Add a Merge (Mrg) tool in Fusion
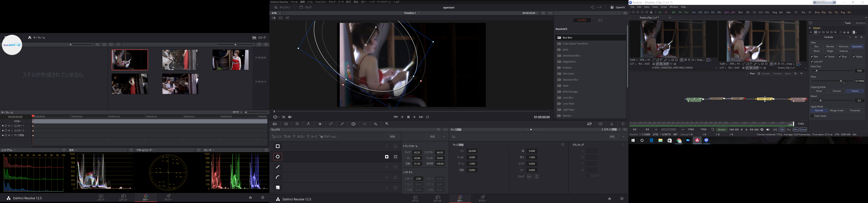Image resolution: width=868 pixels, height=203 pixels. coord(775,13)
